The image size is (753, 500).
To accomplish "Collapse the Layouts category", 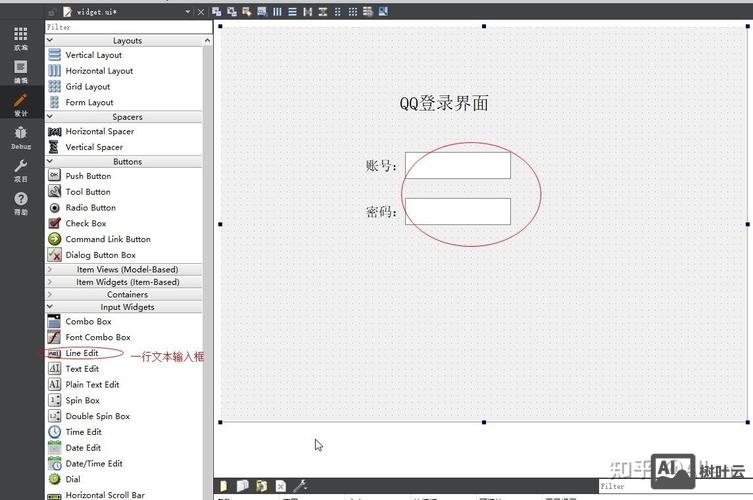I will click(x=124, y=40).
